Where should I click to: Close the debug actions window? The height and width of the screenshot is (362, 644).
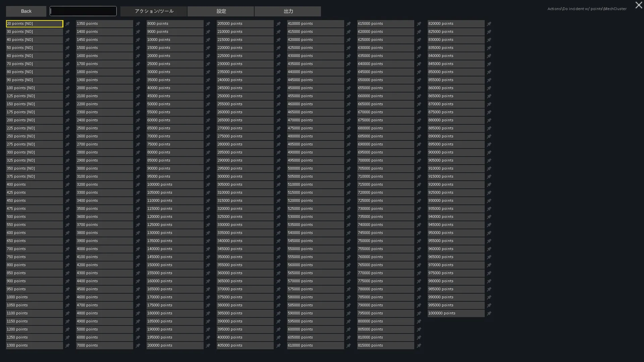(638, 5)
